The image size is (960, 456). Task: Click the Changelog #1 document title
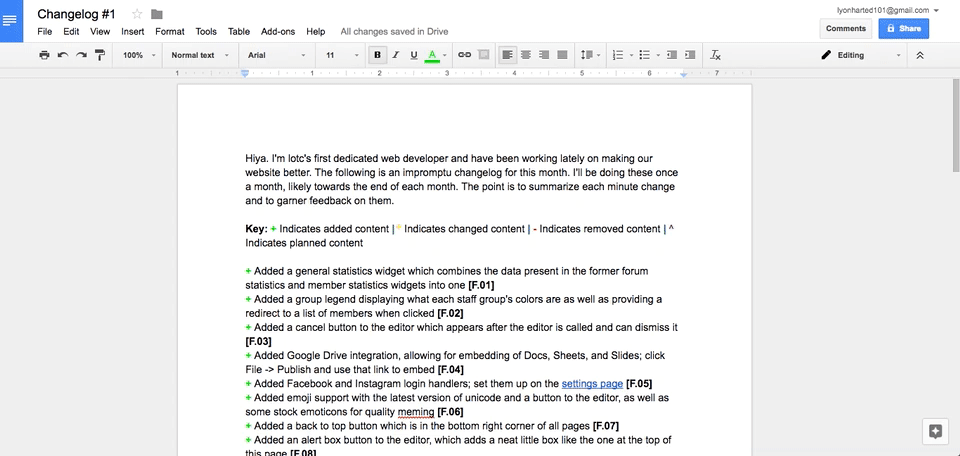click(77, 14)
